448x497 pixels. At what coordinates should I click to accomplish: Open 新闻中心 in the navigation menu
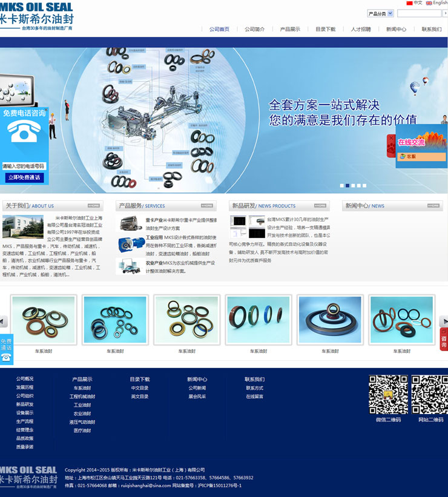click(x=397, y=29)
